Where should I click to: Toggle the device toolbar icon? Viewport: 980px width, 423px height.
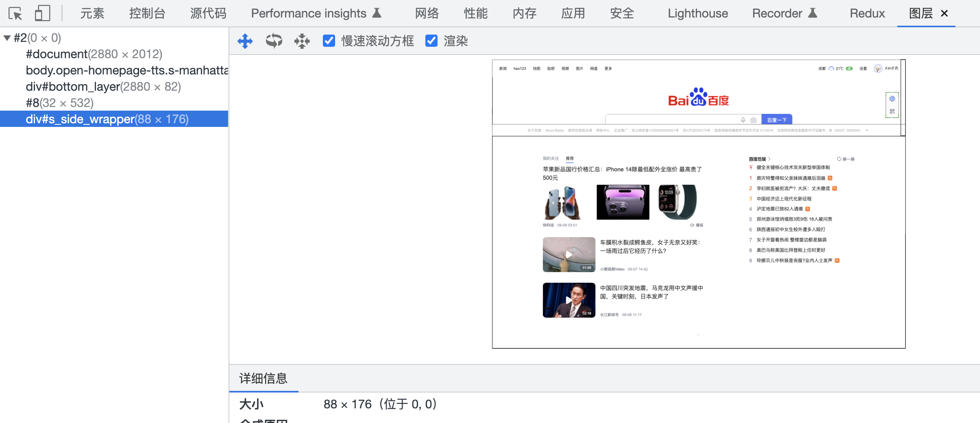42,13
